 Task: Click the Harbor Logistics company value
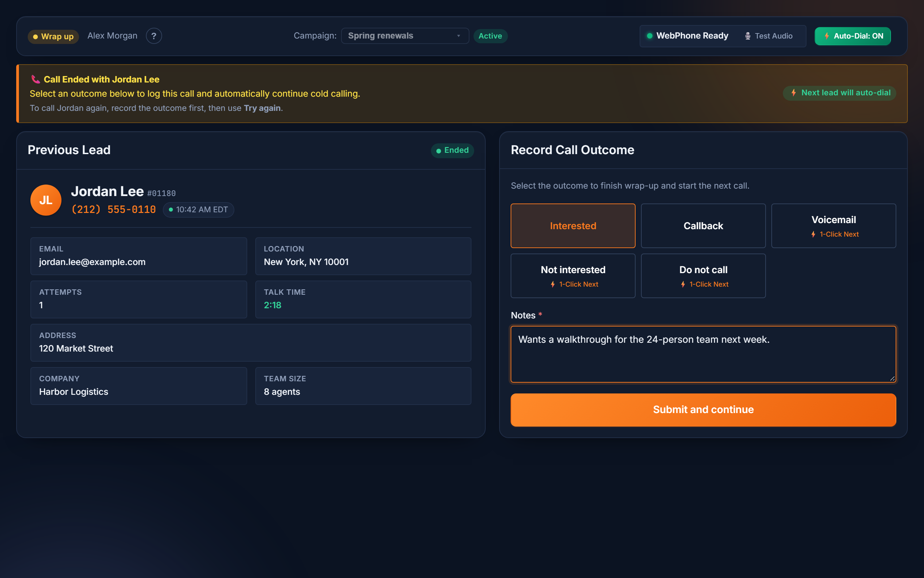pos(73,391)
